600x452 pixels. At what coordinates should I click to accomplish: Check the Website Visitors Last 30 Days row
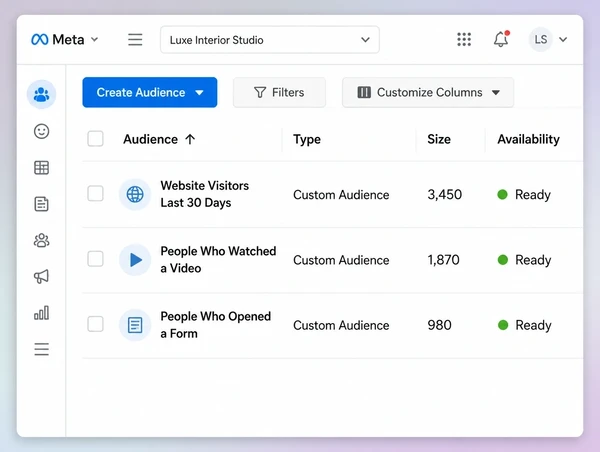(x=95, y=193)
